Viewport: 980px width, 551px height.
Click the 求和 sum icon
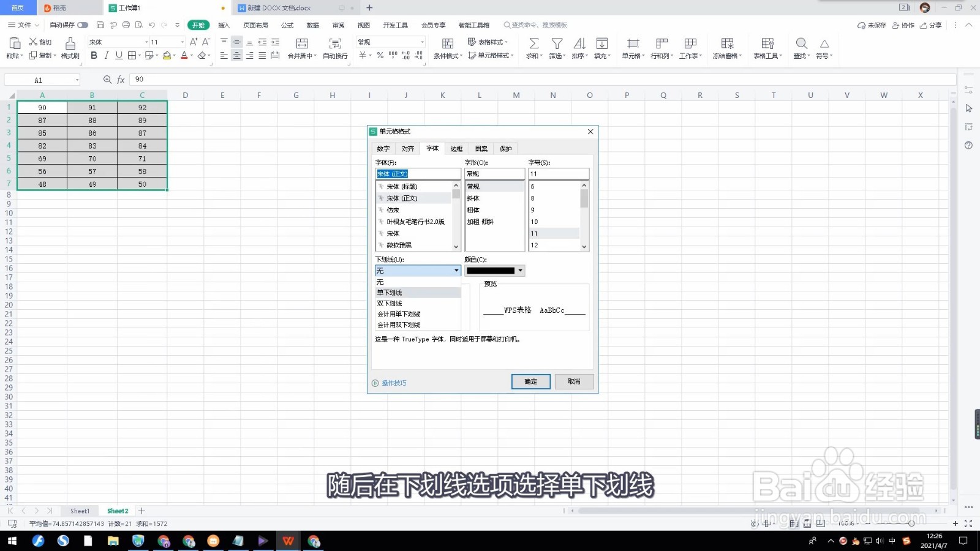534,43
